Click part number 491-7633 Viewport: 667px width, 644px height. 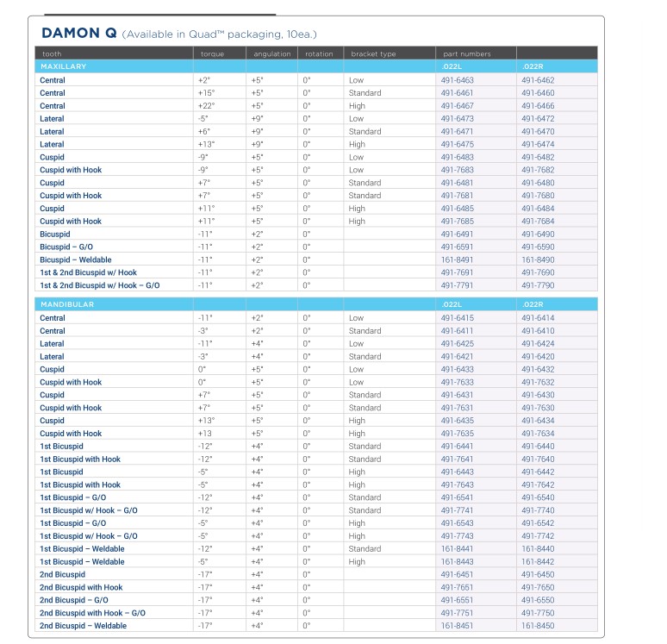pos(458,382)
